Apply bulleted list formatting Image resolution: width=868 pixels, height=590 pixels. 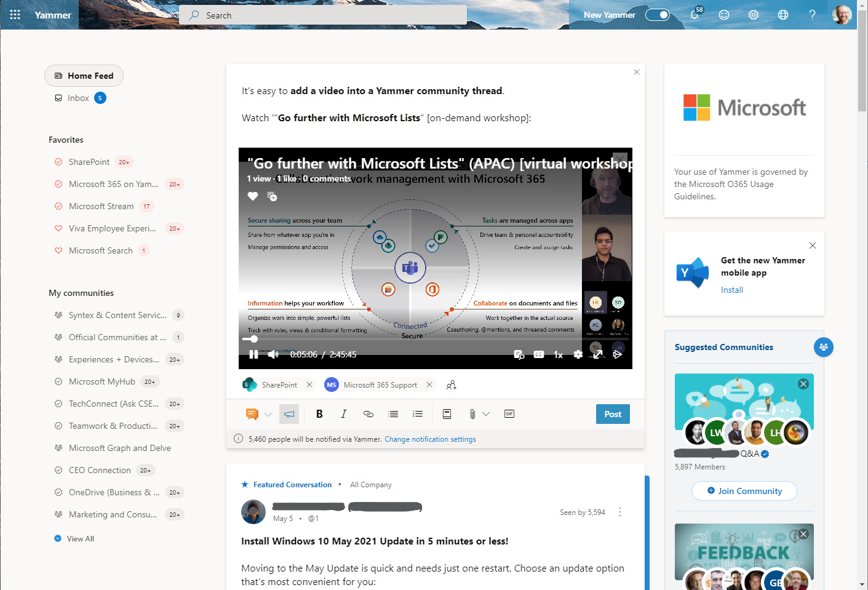coord(393,414)
